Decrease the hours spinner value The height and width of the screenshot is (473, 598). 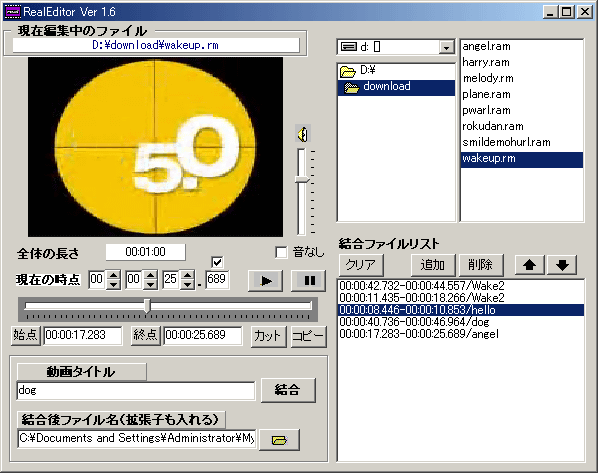[x=113, y=285]
